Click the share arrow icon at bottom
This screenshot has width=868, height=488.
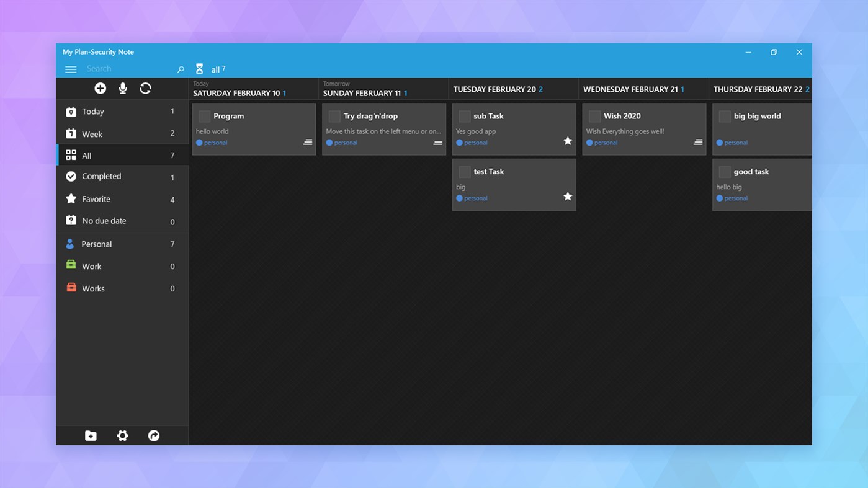point(153,435)
